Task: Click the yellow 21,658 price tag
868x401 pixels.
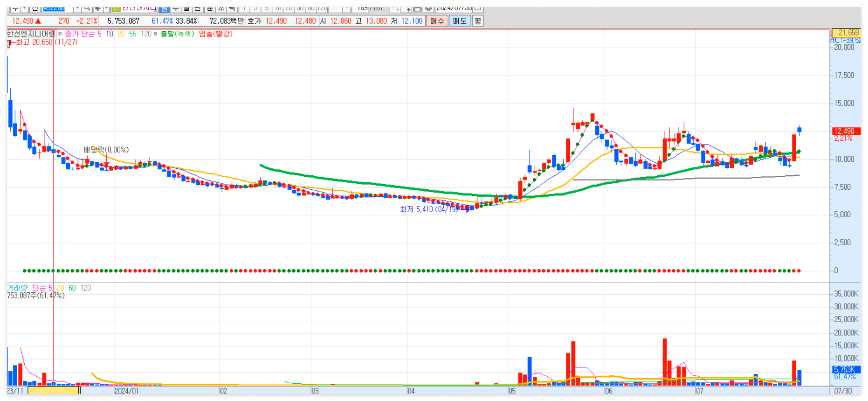Action: [x=846, y=33]
